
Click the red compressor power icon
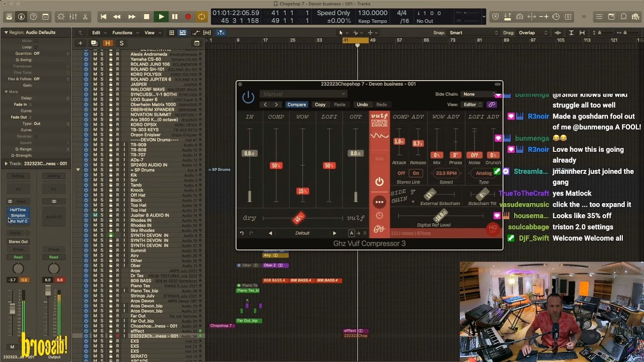pyautogui.click(x=379, y=182)
